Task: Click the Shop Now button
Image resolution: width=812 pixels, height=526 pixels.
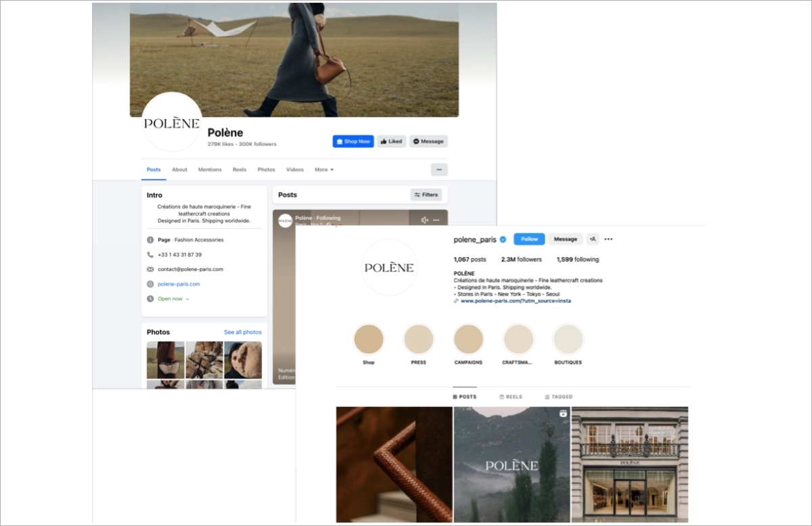Action: click(353, 141)
